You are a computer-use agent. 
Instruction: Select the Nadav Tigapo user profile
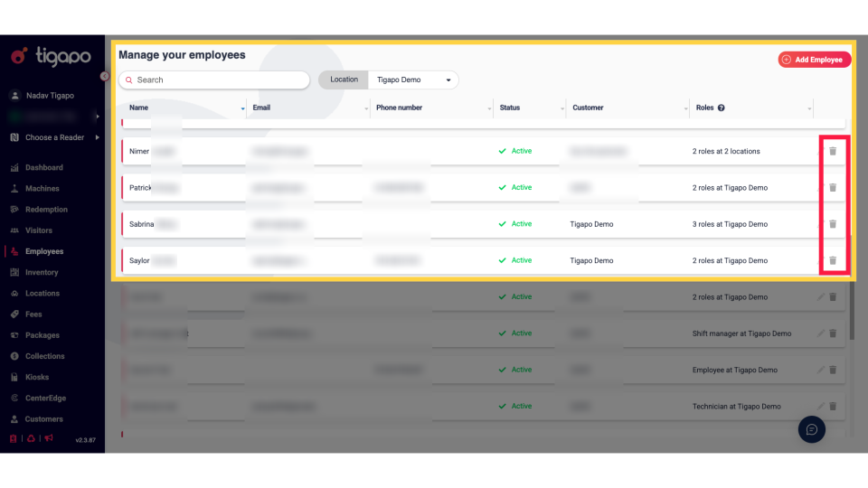click(x=49, y=96)
